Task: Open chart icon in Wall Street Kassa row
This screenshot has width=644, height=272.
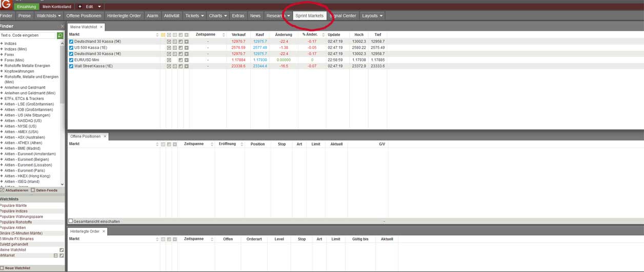Action: (180, 66)
